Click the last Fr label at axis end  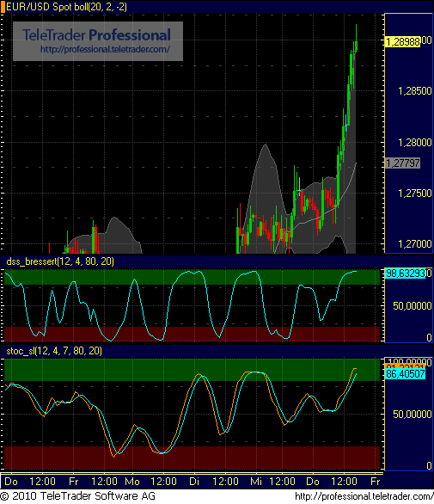pyautogui.click(x=376, y=482)
